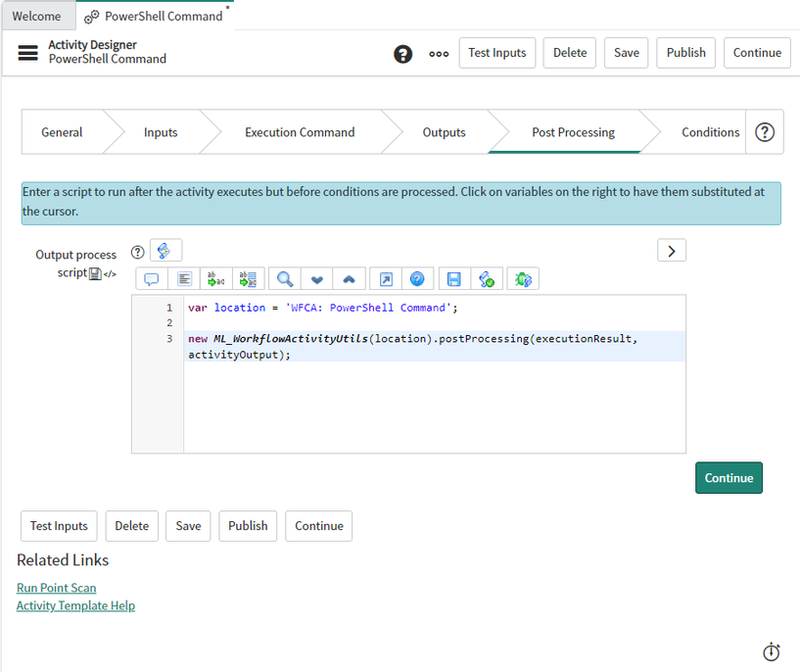800x672 pixels.
Task: Click the code tag icon next to the script label
Action: tap(110, 274)
